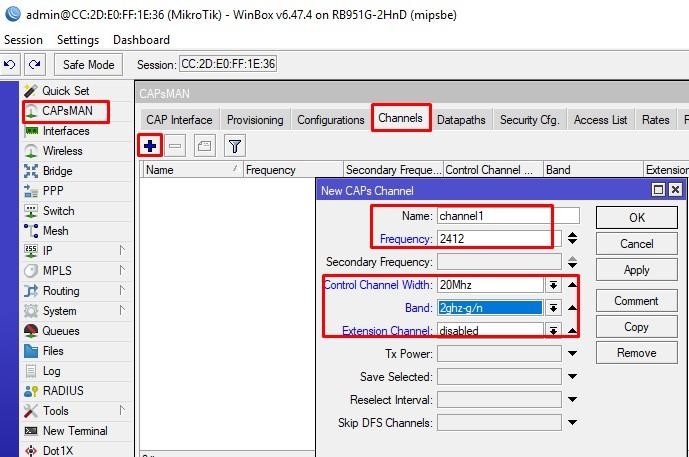The image size is (689, 457).
Task: Open New Terminal from sidebar
Action: click(75, 431)
